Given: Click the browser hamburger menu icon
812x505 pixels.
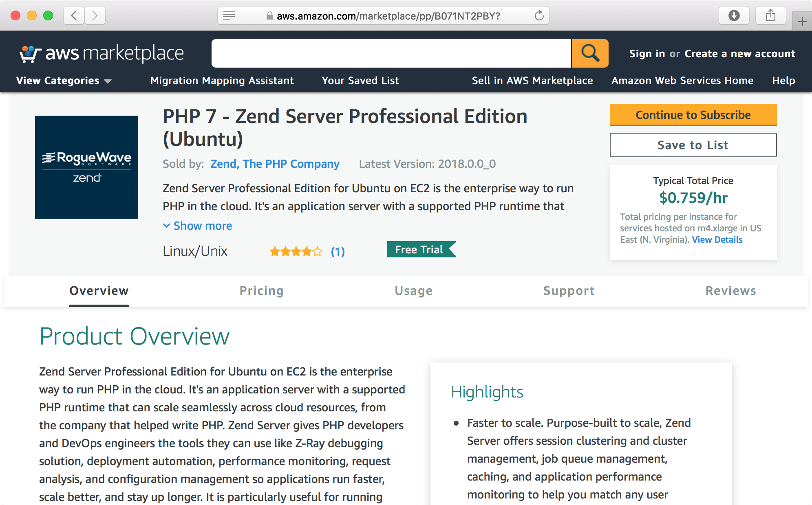Looking at the screenshot, I should click(x=229, y=16).
